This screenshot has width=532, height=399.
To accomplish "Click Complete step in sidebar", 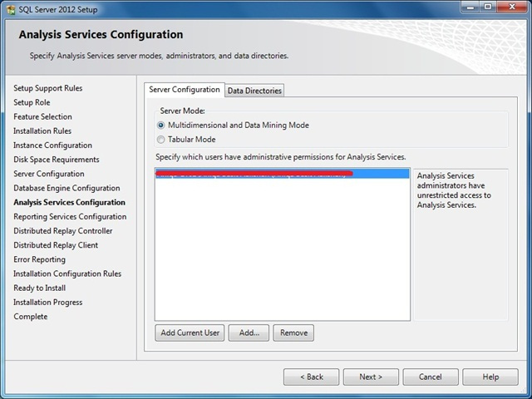I will 31,316.
